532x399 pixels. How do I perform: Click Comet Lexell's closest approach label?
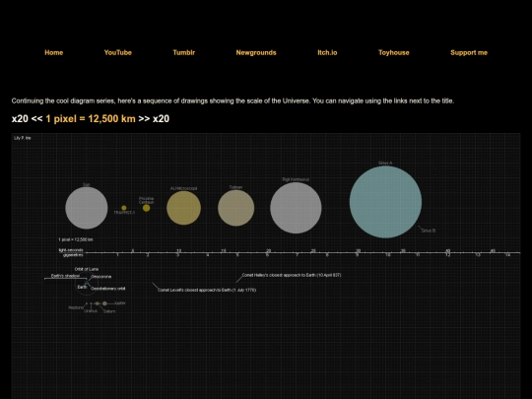(207, 290)
